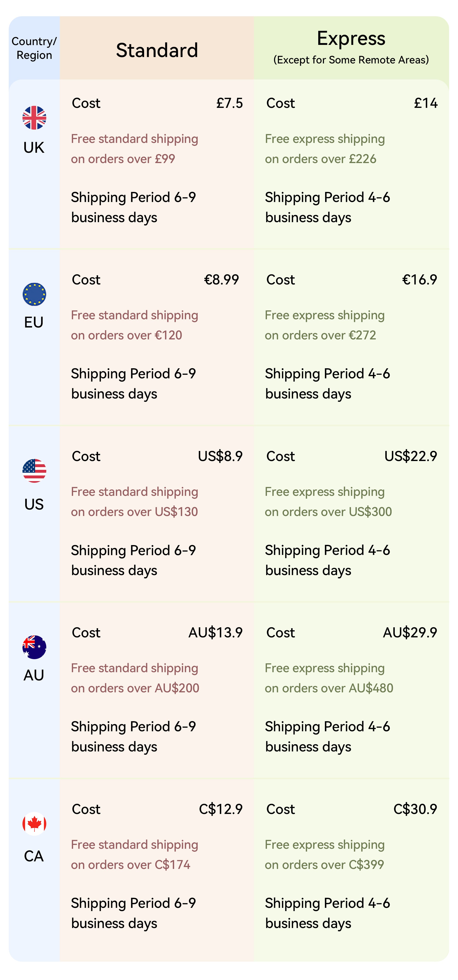
Task: Select the Standard column header
Action: (157, 50)
